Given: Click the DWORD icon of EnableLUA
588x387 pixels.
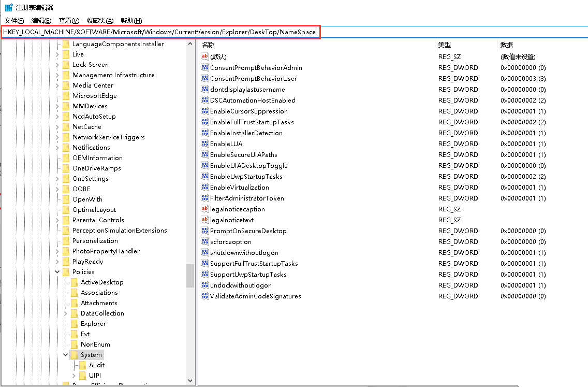Looking at the screenshot, I should 205,144.
